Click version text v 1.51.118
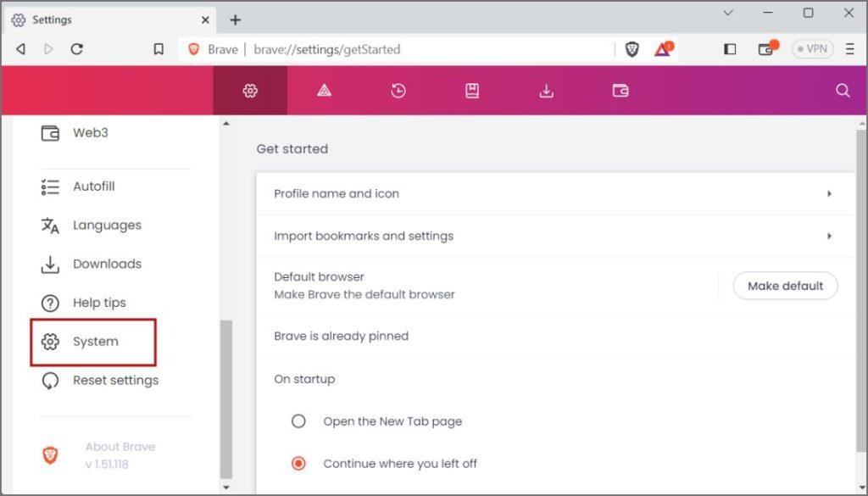 tap(107, 465)
